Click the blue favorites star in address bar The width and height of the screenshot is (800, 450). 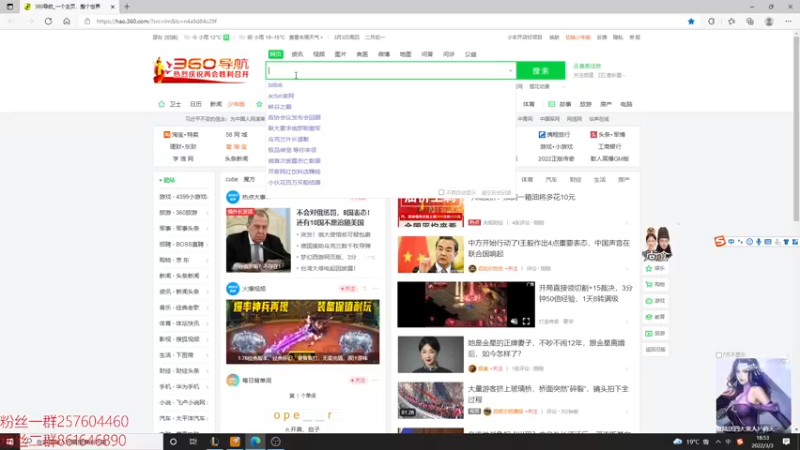point(691,21)
